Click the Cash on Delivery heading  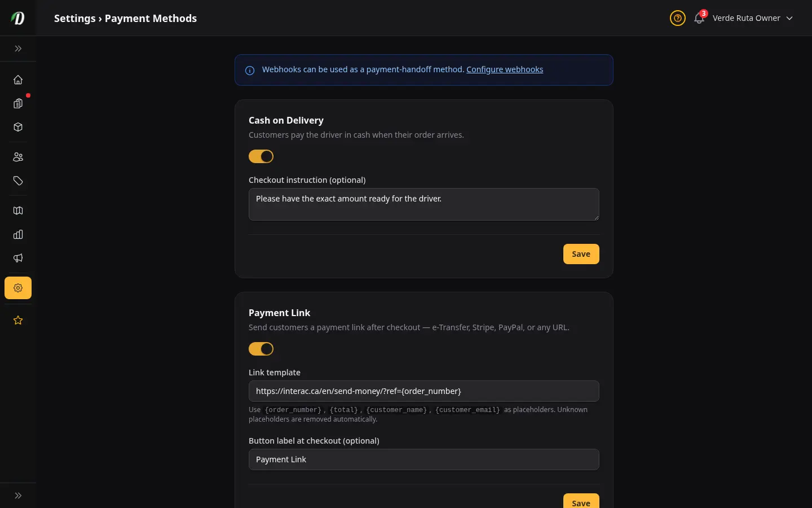[x=286, y=120]
